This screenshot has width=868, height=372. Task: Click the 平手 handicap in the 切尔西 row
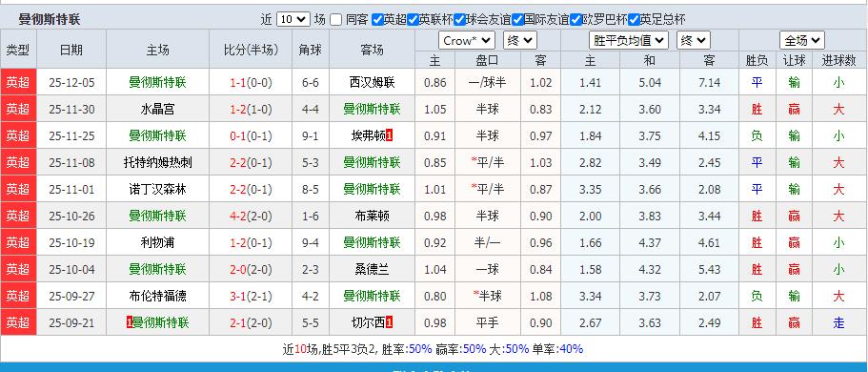pos(487,322)
